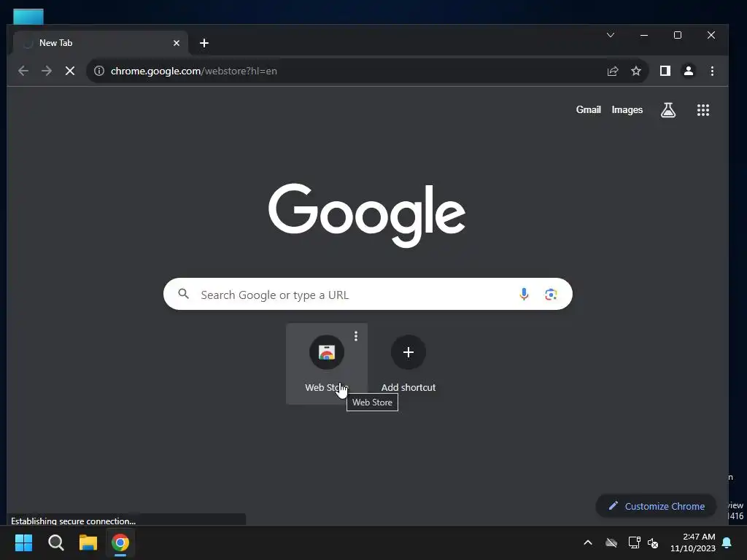Open the Windows Start menu
747x560 pixels.
click(23, 542)
